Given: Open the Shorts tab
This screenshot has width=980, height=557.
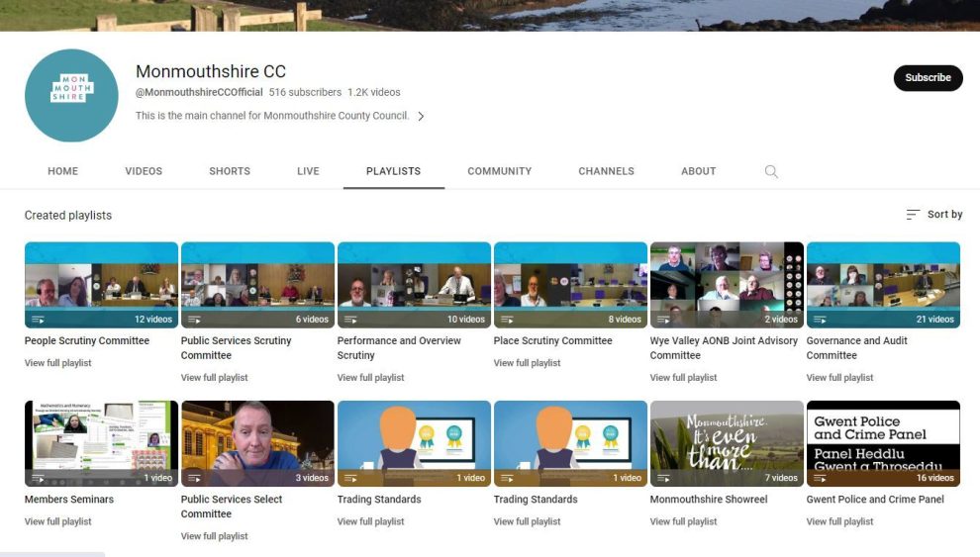Looking at the screenshot, I should click(230, 171).
